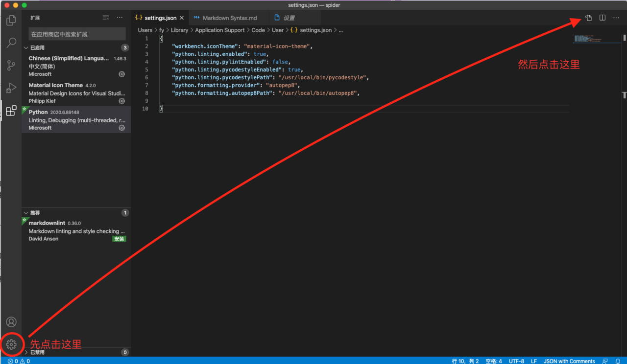Change end-of-line sequence LF
Screen dimensions: 627x364
click(534, 361)
